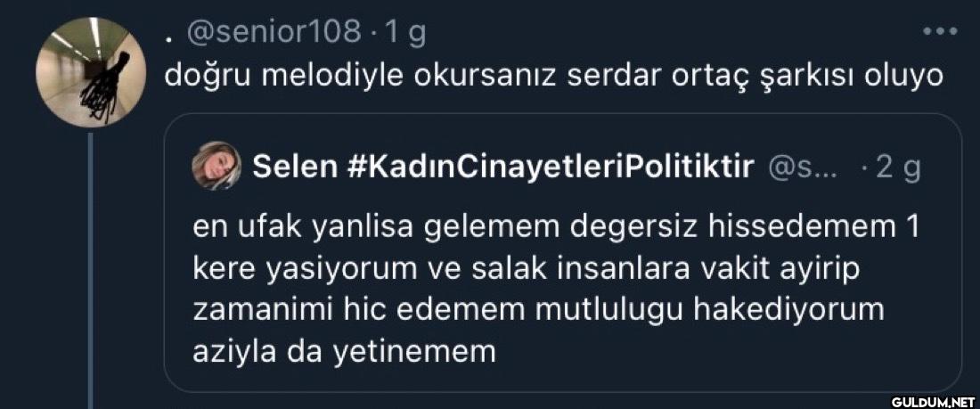Click the "1 g" tweet timestamp
Viewport: 980px width, 409px height.
click(x=404, y=33)
